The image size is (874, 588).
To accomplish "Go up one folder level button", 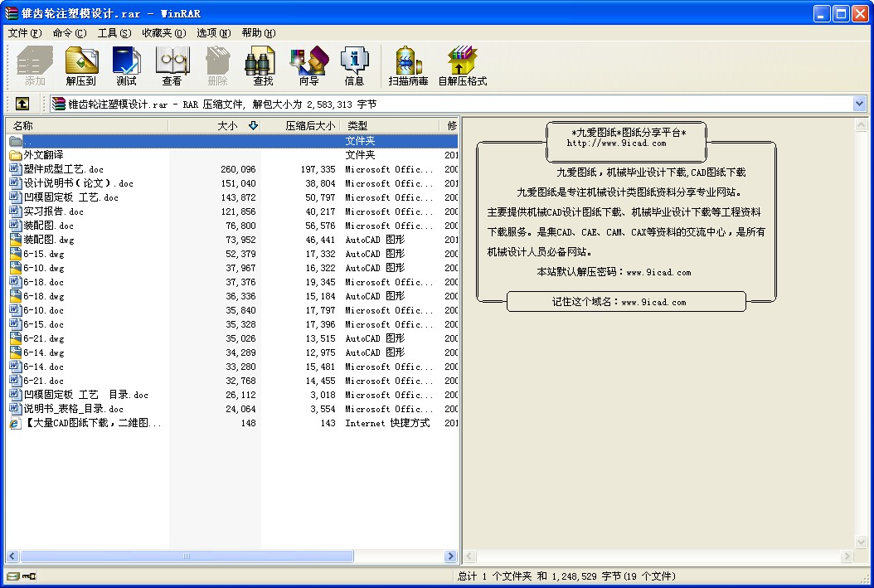I will (x=22, y=104).
